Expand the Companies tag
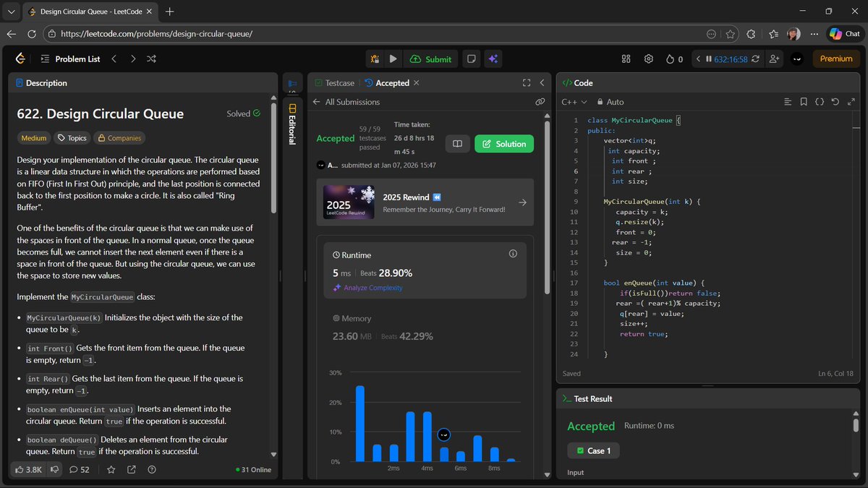 click(x=119, y=138)
